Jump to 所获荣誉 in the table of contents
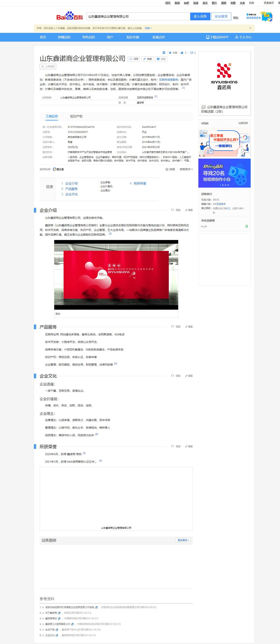Image resolution: width=280 pixels, height=644 pixels. point(140,183)
